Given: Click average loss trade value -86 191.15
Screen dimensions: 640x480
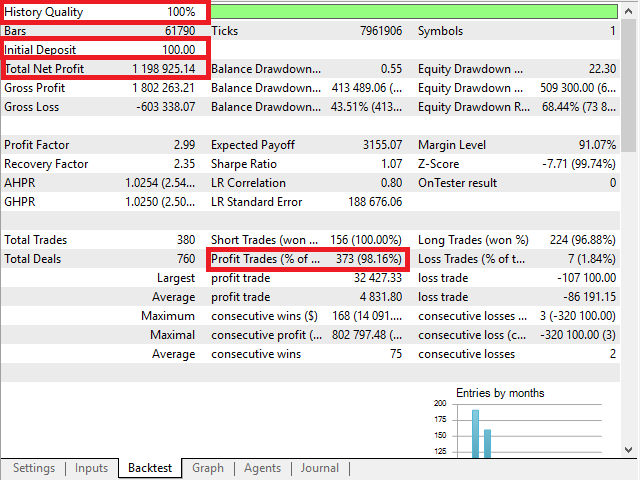Looking at the screenshot, I should (x=589, y=297).
